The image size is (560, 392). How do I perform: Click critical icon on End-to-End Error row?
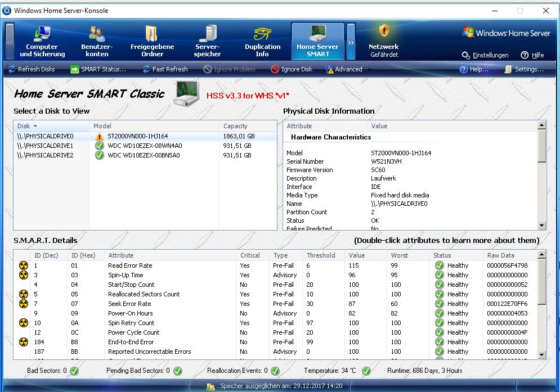[24, 342]
